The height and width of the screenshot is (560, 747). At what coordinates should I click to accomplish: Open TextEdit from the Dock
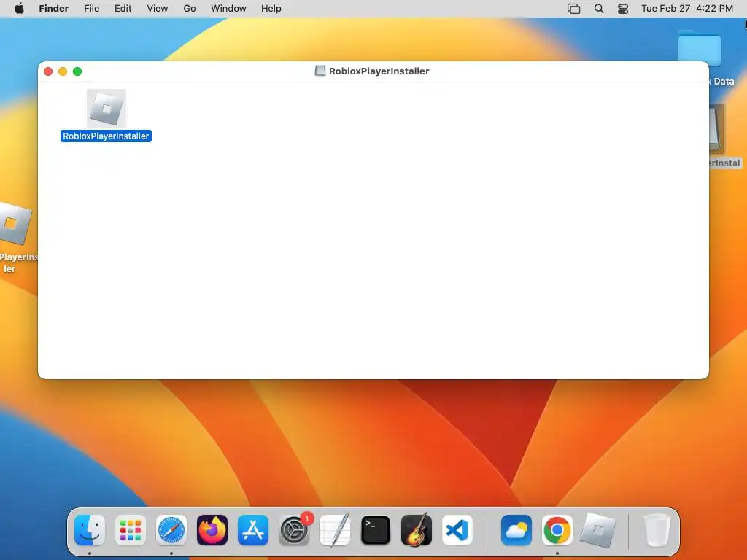pos(335,530)
